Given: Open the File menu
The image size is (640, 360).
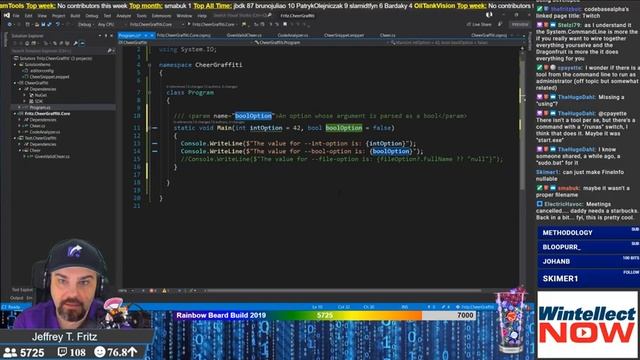Looking at the screenshot, I should click(x=16, y=16).
